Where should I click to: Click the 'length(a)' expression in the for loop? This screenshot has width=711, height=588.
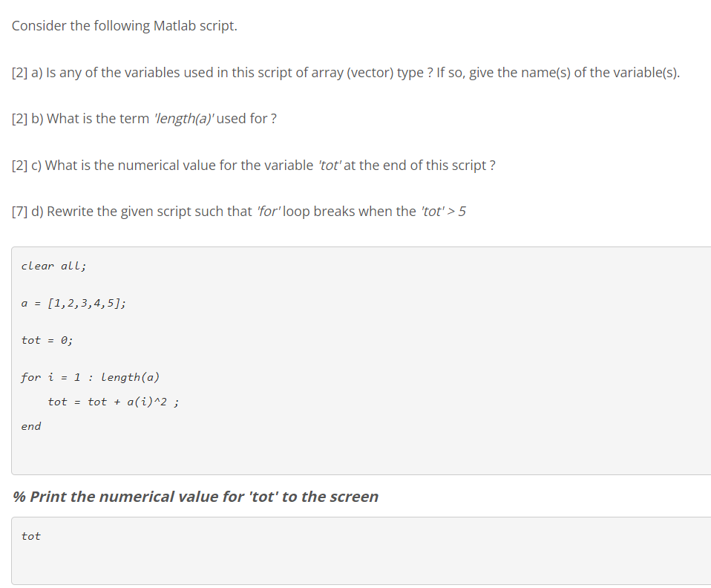click(x=130, y=377)
